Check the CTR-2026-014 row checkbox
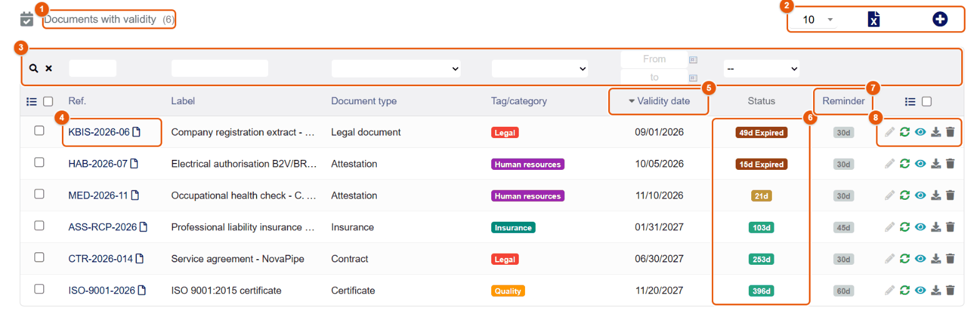Viewport: 980px width, 311px height. [39, 257]
